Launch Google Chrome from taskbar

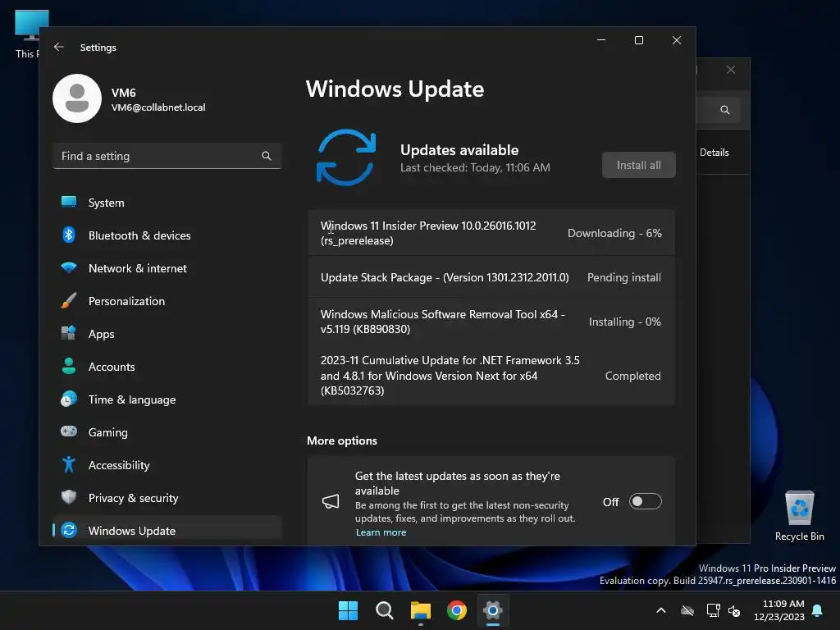[456, 610]
